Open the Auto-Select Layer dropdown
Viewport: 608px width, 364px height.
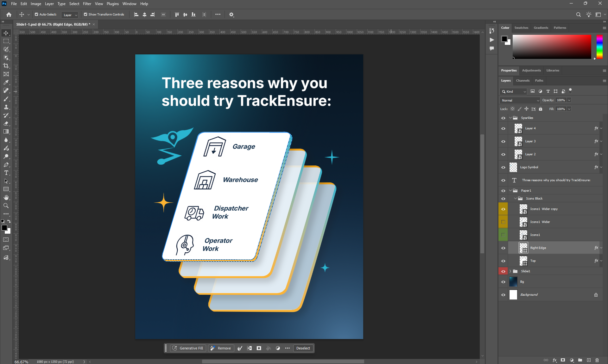(x=70, y=15)
